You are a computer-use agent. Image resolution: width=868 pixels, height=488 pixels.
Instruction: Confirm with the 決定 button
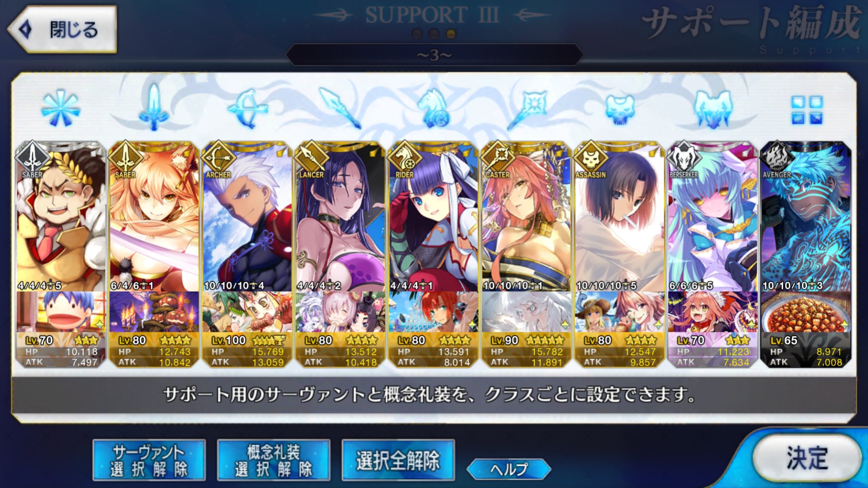807,458
